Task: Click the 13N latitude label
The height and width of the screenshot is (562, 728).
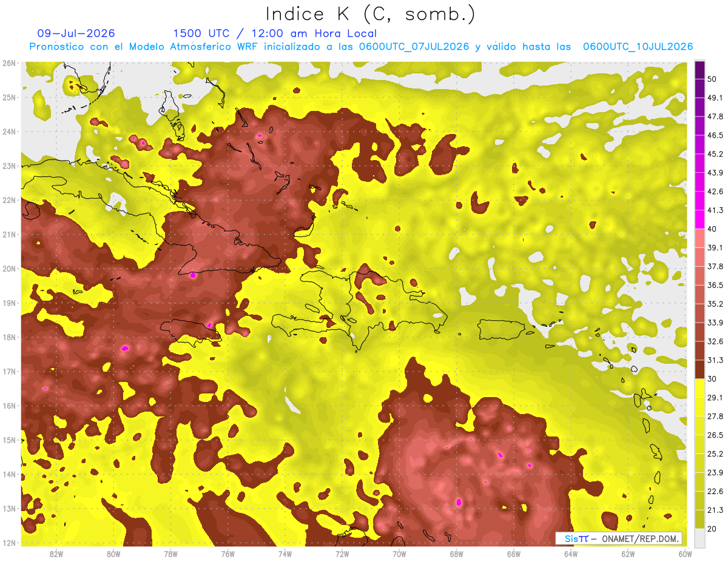Action: point(8,508)
